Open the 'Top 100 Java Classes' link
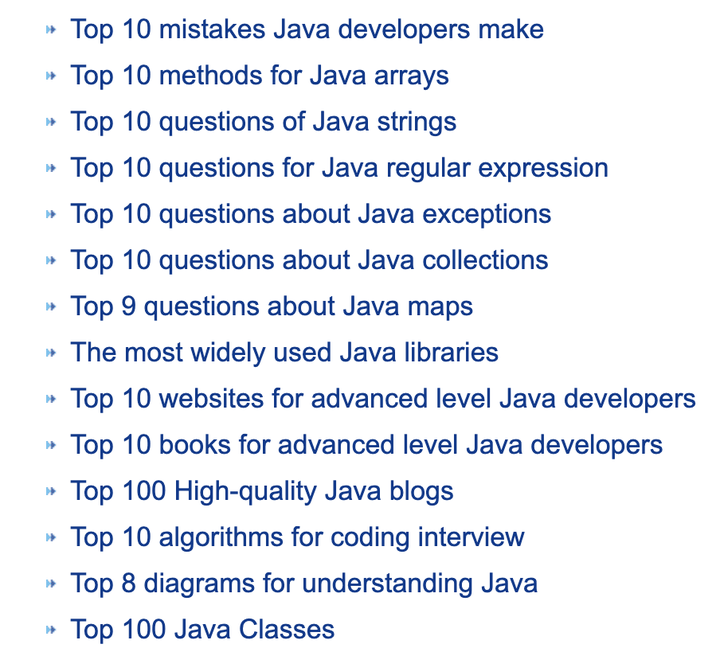This screenshot has width=720, height=648. pos(202,629)
